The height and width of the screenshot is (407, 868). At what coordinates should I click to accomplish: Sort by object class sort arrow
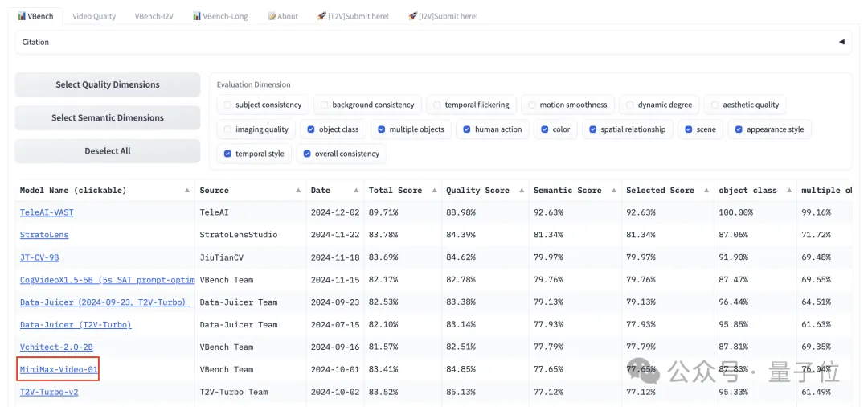[x=789, y=191]
